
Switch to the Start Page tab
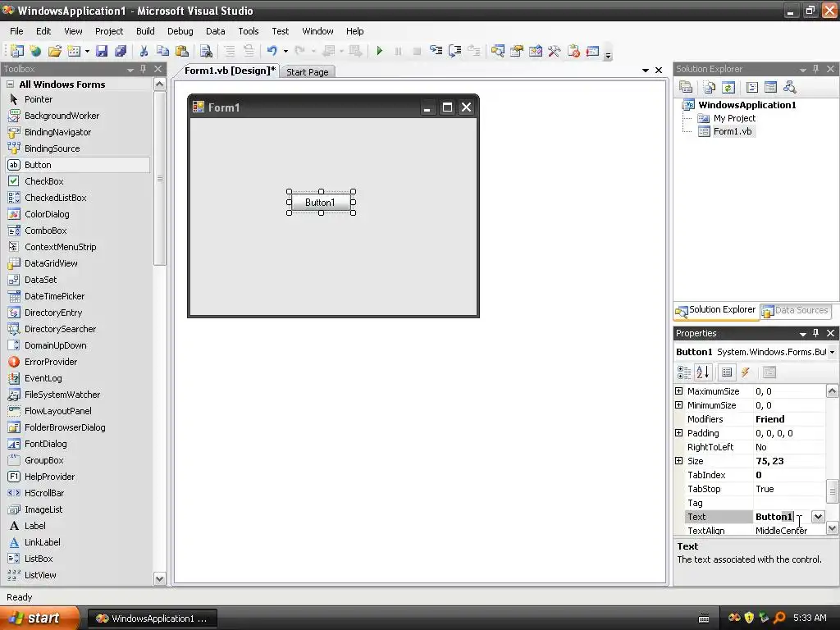click(308, 72)
